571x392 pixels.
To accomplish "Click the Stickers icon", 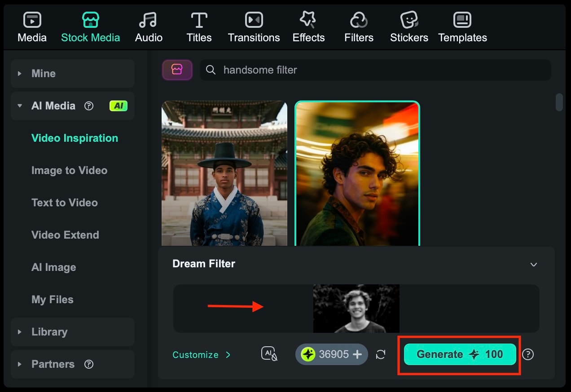I will tap(408, 19).
